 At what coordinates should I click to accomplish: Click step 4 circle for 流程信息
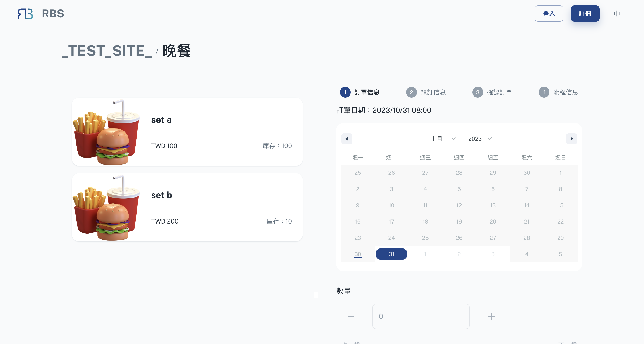(x=544, y=92)
